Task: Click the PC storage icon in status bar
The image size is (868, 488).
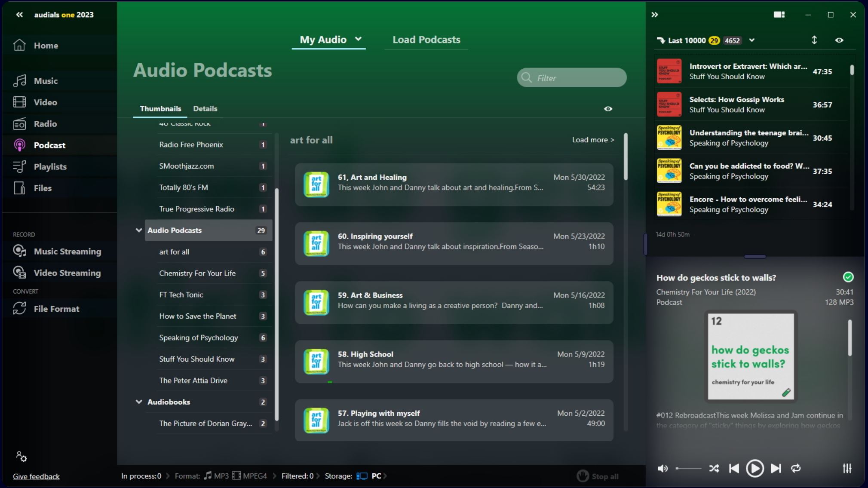Action: coord(362,476)
